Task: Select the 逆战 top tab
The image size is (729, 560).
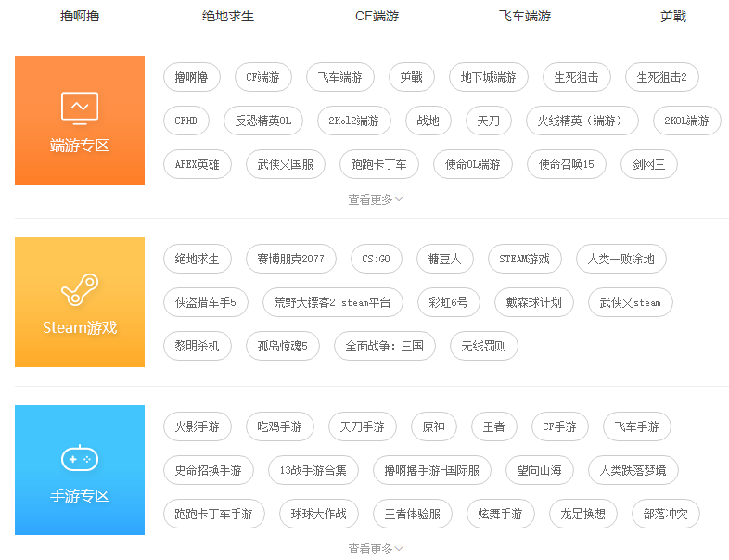Action: click(673, 17)
